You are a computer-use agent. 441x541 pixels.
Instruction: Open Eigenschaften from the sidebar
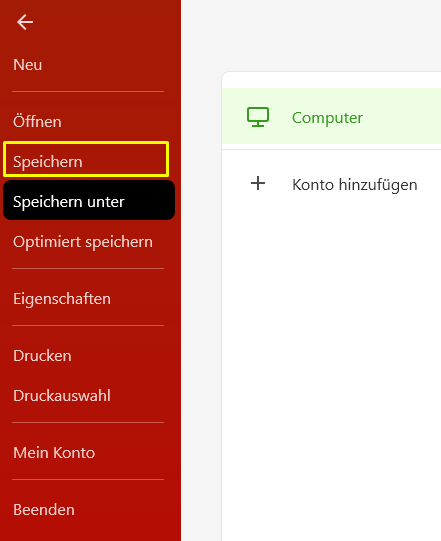click(x=62, y=299)
